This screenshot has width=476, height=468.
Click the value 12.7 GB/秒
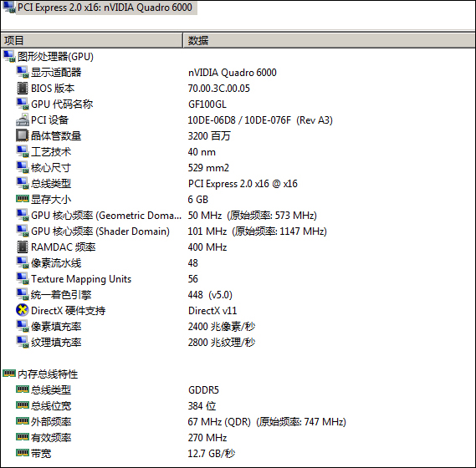(x=212, y=454)
